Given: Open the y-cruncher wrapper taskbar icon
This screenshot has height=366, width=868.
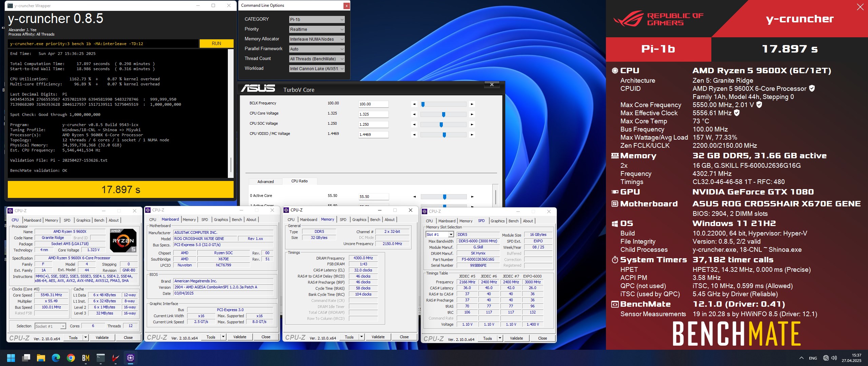Looking at the screenshot, I should tap(101, 358).
